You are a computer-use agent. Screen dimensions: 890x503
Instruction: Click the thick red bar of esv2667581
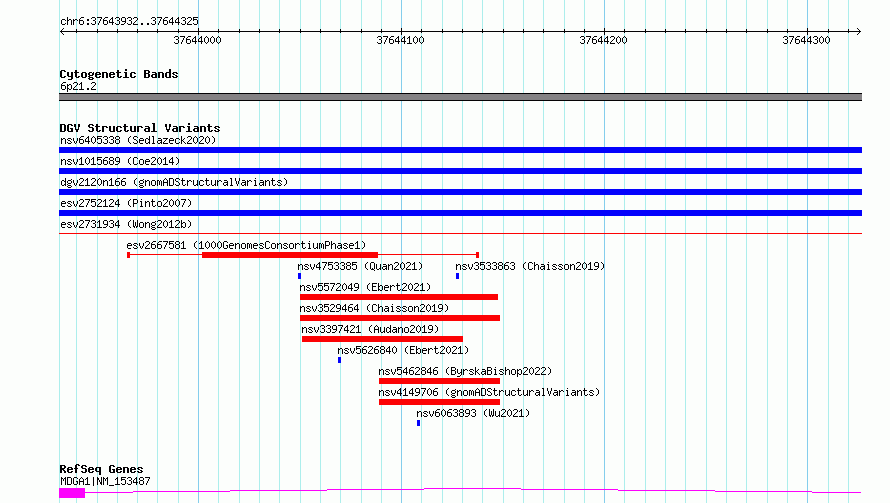coord(290,255)
